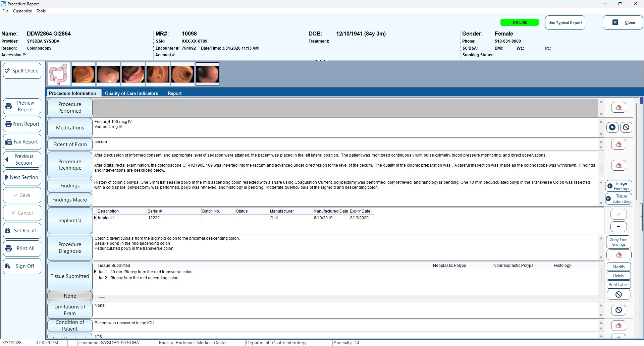Toggle the None button under Tissue Submitted
This screenshot has width=644, height=346.
pyautogui.click(x=70, y=296)
